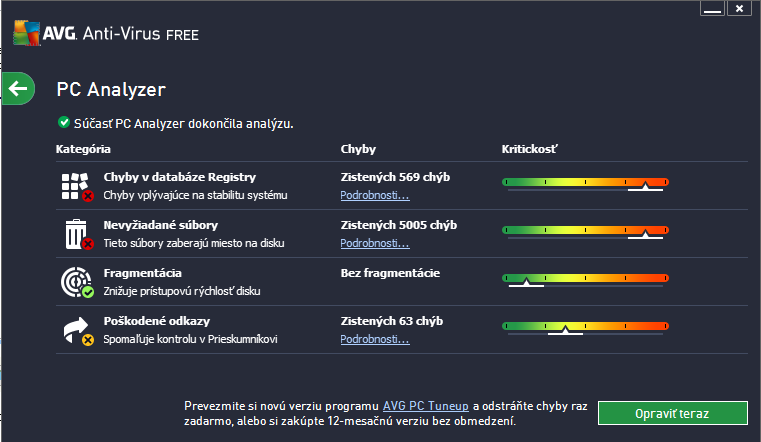Click the fragmentation severity bar
Image resolution: width=761 pixels, height=442 pixels.
585,278
